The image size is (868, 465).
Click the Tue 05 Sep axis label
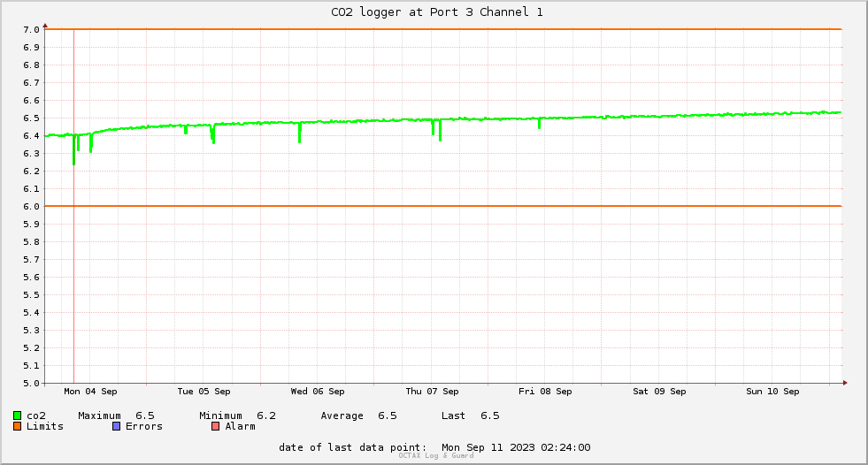[204, 392]
